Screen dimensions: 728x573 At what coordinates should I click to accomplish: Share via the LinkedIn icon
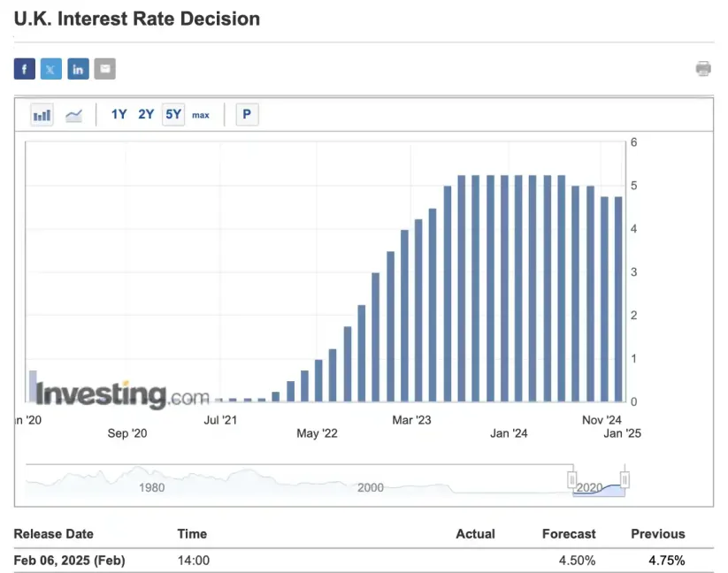tap(78, 69)
